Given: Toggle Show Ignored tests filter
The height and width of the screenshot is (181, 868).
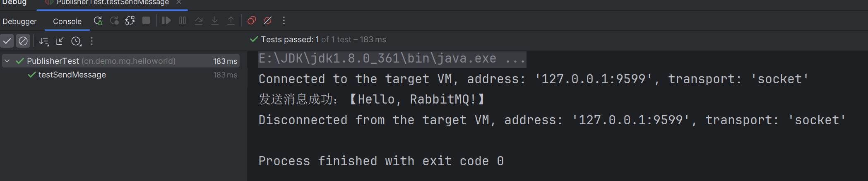Looking at the screenshot, I should click(23, 41).
